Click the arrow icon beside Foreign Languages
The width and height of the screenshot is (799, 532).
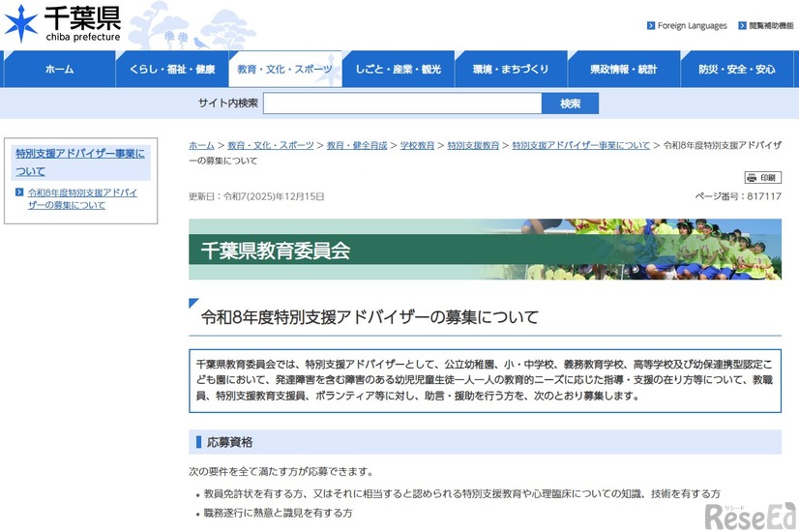pos(651,25)
